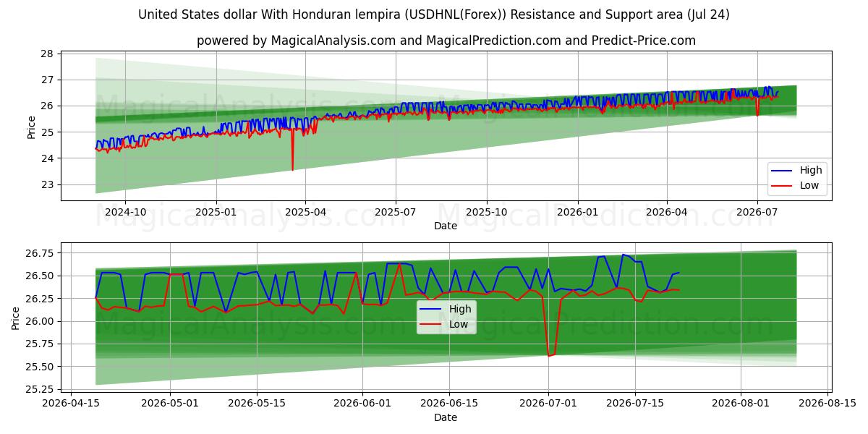Viewport: 868px width, 434px height.
Task: Click the 'Price' axis label of the top chart
Action: point(31,125)
